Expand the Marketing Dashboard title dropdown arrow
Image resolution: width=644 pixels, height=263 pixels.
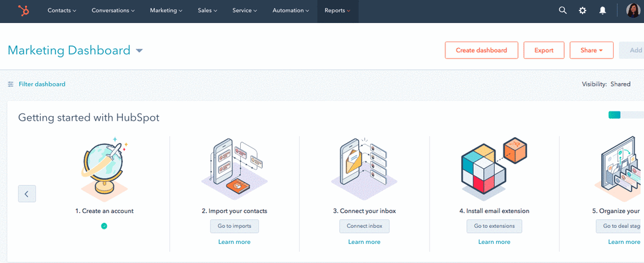(x=139, y=51)
